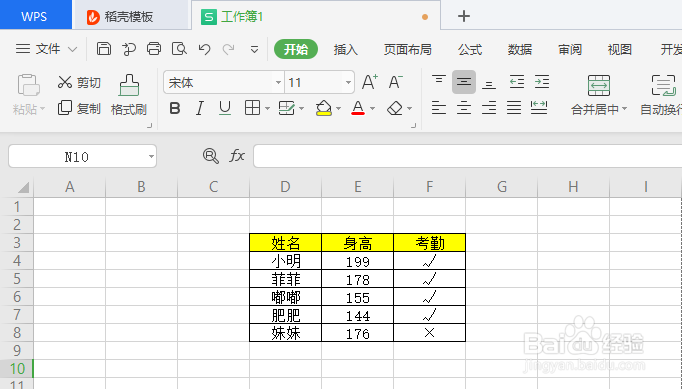Justify text alignment
This screenshot has height=389, width=682.
coord(514,107)
